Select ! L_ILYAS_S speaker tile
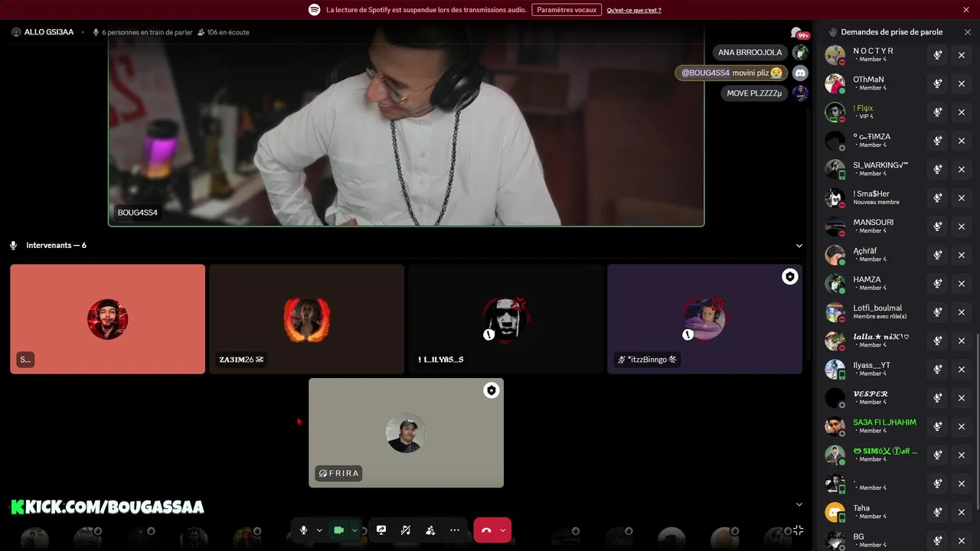 505,319
